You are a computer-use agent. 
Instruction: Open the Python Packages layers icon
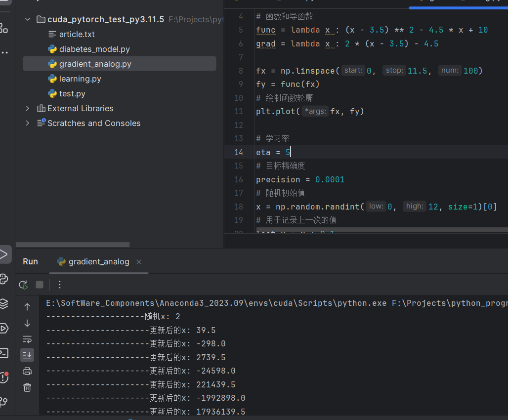(x=4, y=303)
